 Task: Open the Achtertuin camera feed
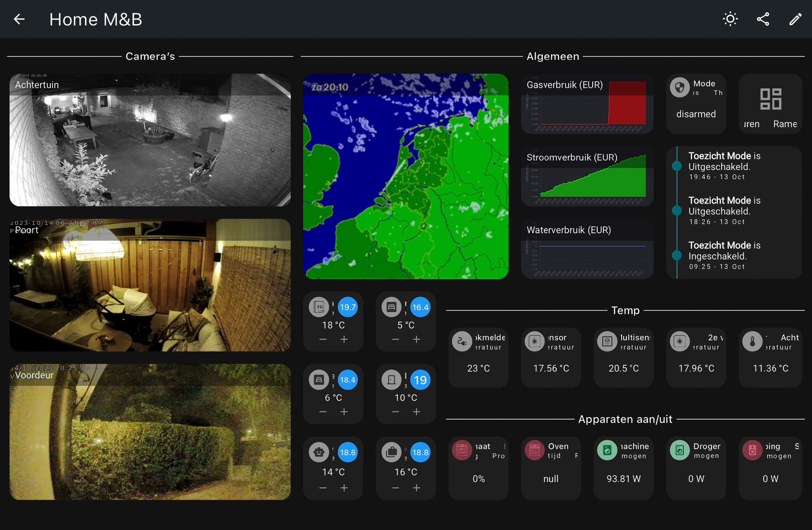[150, 140]
